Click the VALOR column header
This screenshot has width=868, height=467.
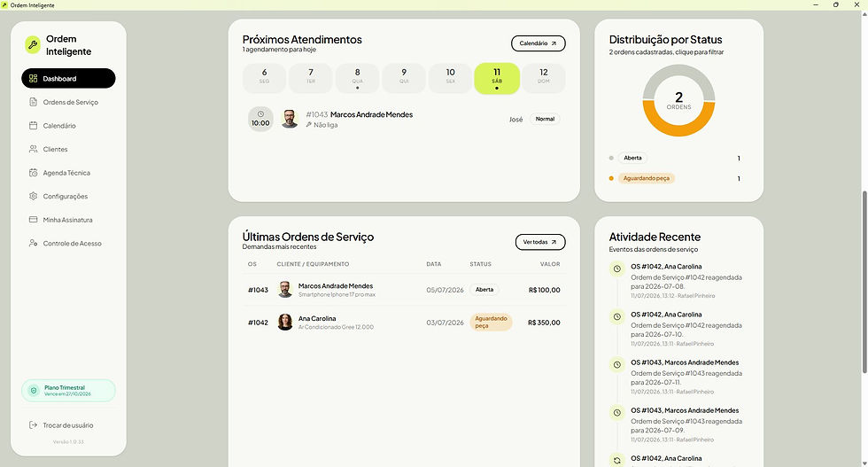pyautogui.click(x=550, y=264)
